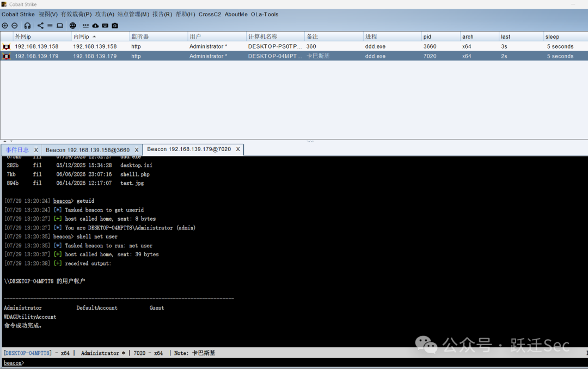Sort by 监听器 column header

(158, 37)
